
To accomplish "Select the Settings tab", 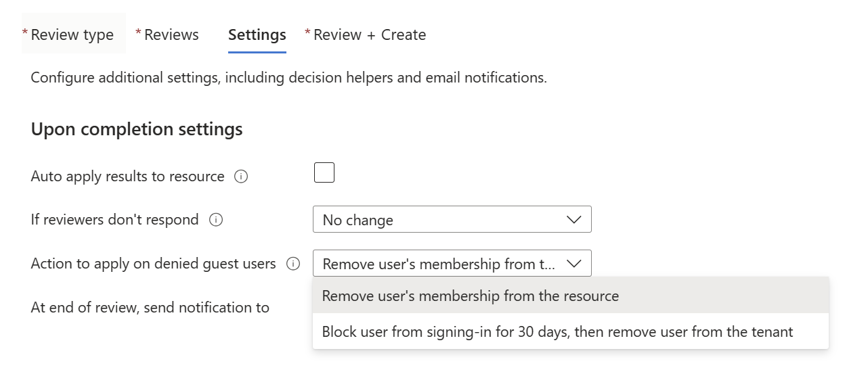I will point(257,34).
